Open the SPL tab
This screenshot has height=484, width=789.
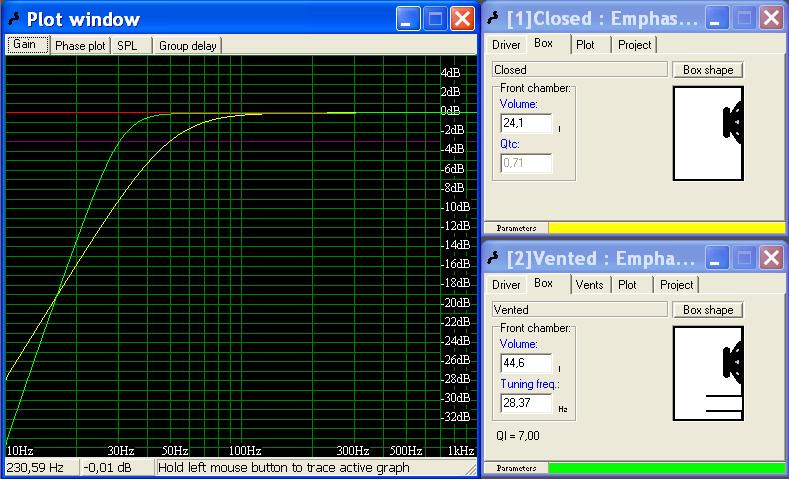tap(131, 46)
